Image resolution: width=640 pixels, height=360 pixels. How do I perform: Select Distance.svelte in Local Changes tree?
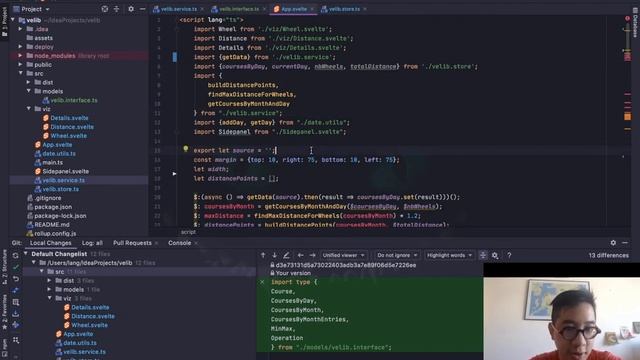89,316
